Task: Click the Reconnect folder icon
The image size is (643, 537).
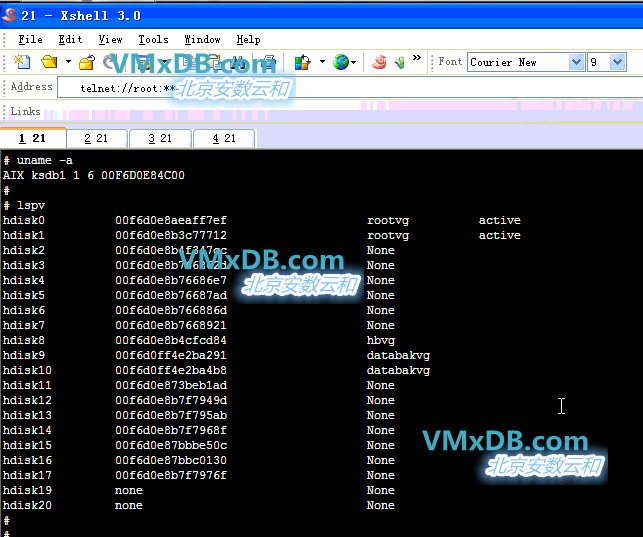Action: [x=87, y=62]
